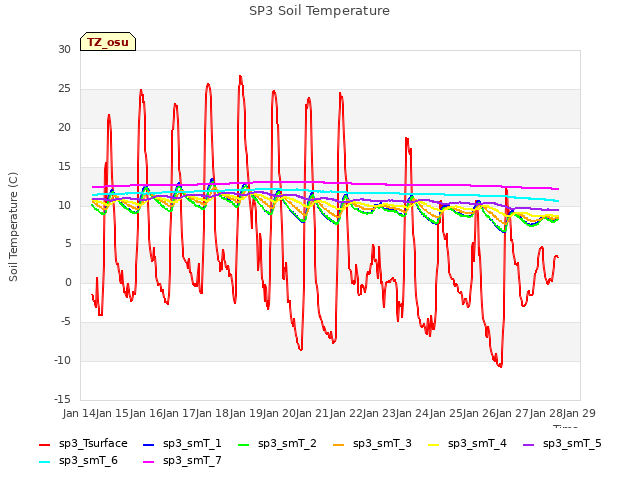Toggle the sp3_smT_1 legend entry
Screen dimensions: 640x480
tap(182, 443)
